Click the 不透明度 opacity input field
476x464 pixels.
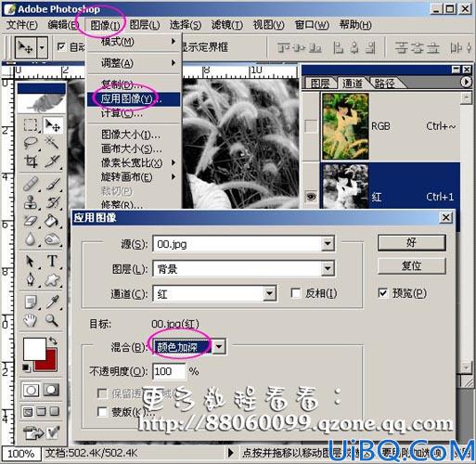click(169, 371)
